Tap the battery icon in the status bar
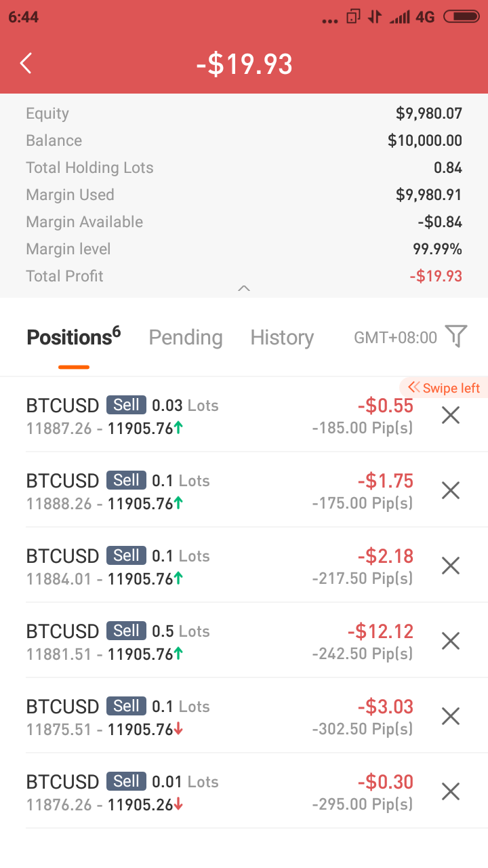 click(461, 17)
